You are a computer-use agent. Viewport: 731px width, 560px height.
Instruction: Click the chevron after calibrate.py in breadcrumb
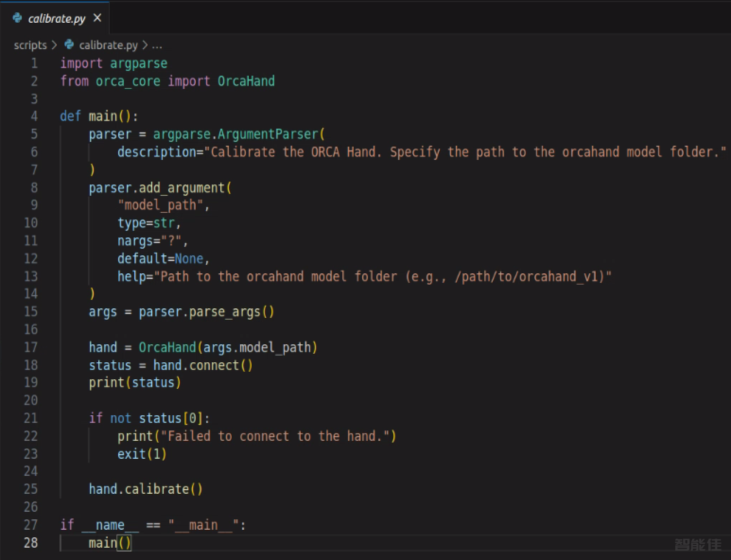pyautogui.click(x=145, y=45)
